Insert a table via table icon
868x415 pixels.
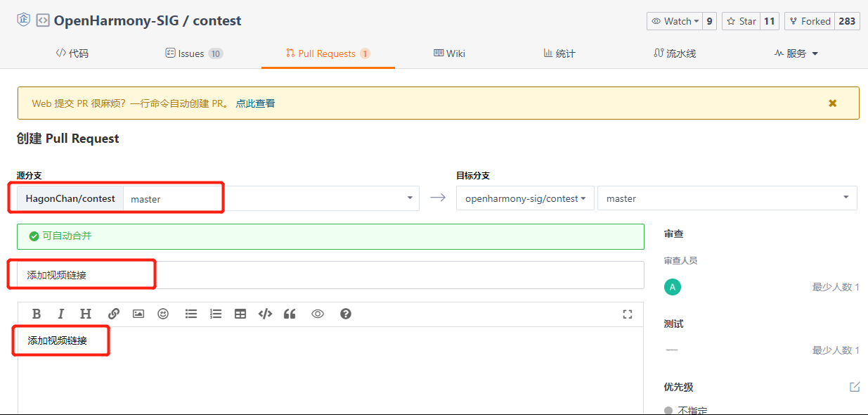[x=240, y=314]
